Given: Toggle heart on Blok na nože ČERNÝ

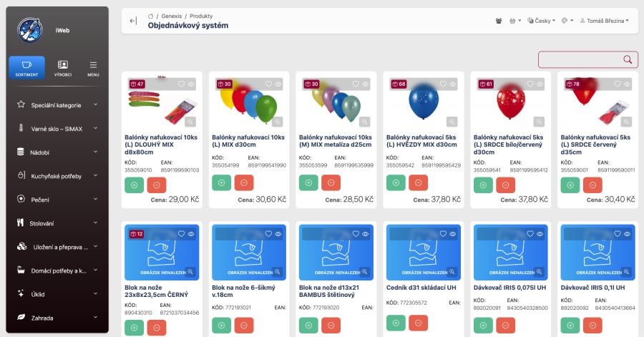Looking at the screenshot, I should pos(181,233).
